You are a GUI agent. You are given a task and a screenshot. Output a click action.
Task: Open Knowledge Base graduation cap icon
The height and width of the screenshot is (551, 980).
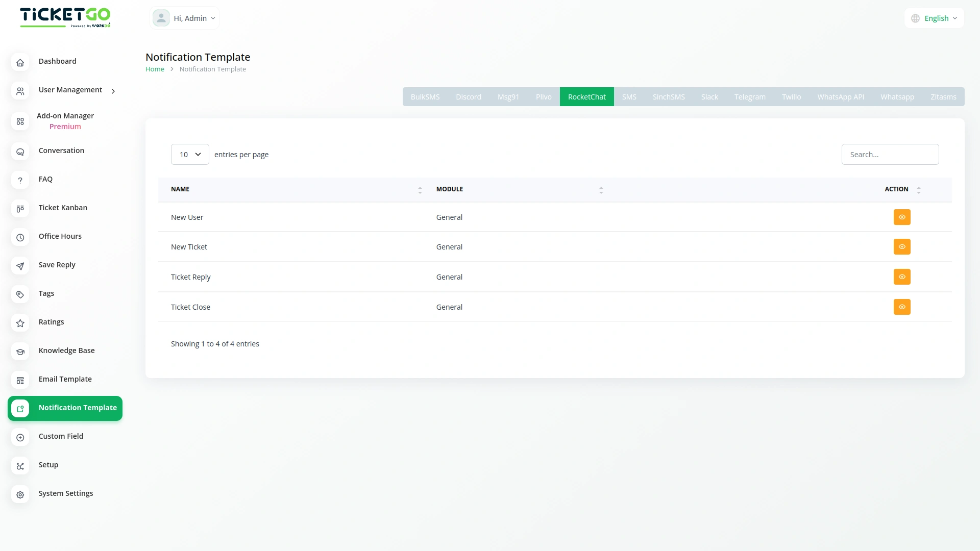(20, 352)
